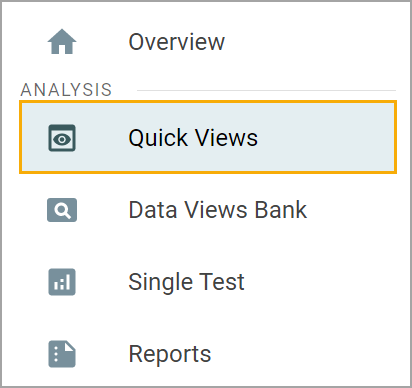Click the word Views in Quick Views
The height and width of the screenshot is (388, 412).
point(226,138)
